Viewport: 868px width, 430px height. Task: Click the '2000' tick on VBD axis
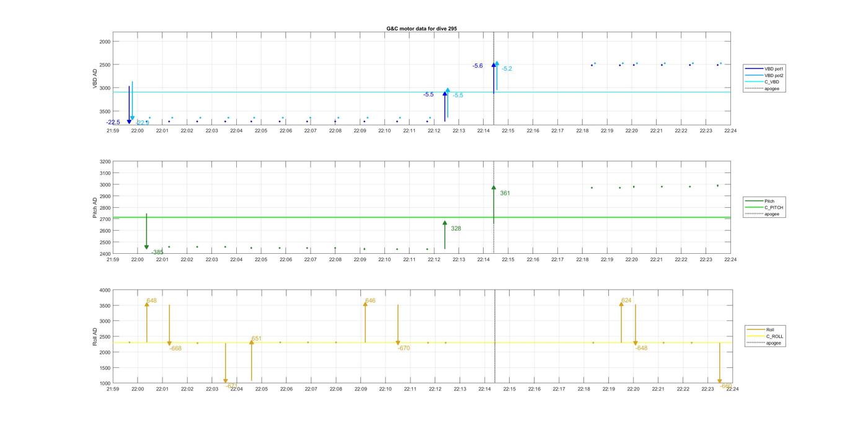pos(105,42)
